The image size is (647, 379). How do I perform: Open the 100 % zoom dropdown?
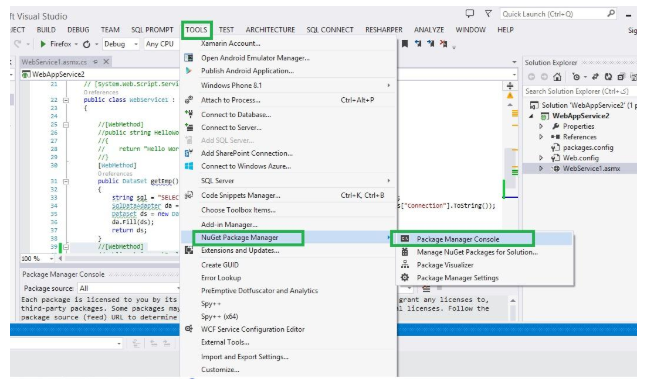(x=52, y=259)
